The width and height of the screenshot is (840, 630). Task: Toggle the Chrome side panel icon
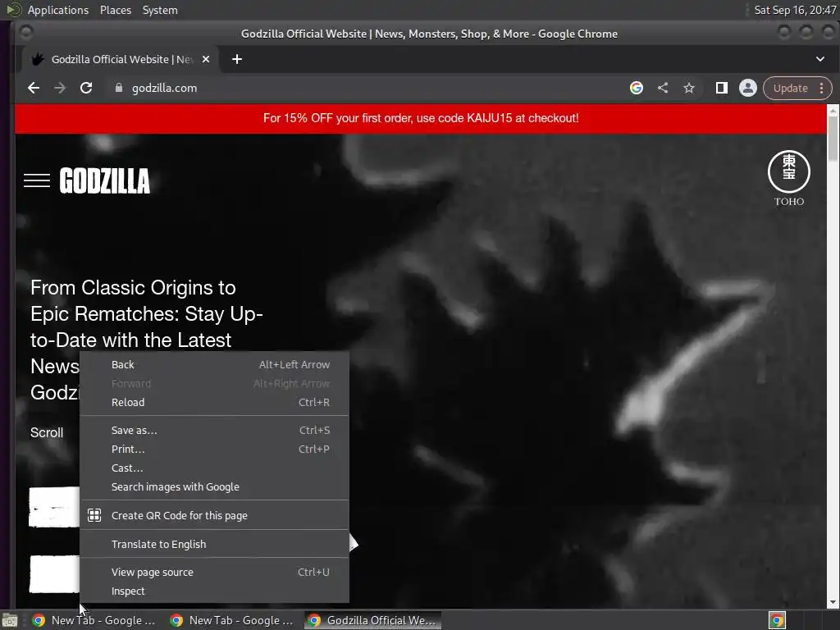(722, 88)
